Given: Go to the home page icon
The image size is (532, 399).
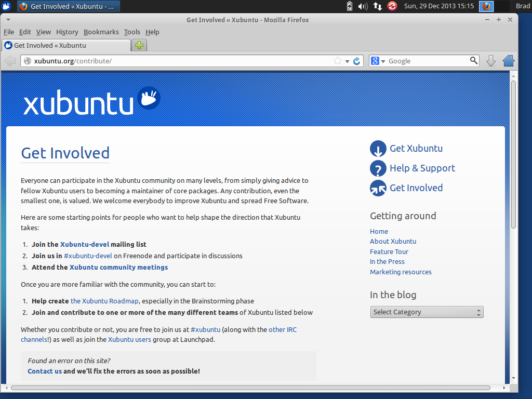Looking at the screenshot, I should pos(509,61).
